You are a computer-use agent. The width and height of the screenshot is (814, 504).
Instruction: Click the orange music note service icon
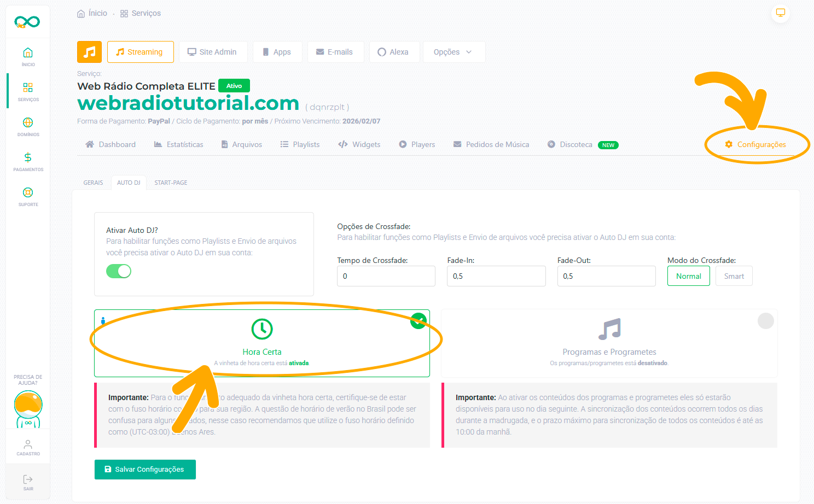pyautogui.click(x=89, y=52)
